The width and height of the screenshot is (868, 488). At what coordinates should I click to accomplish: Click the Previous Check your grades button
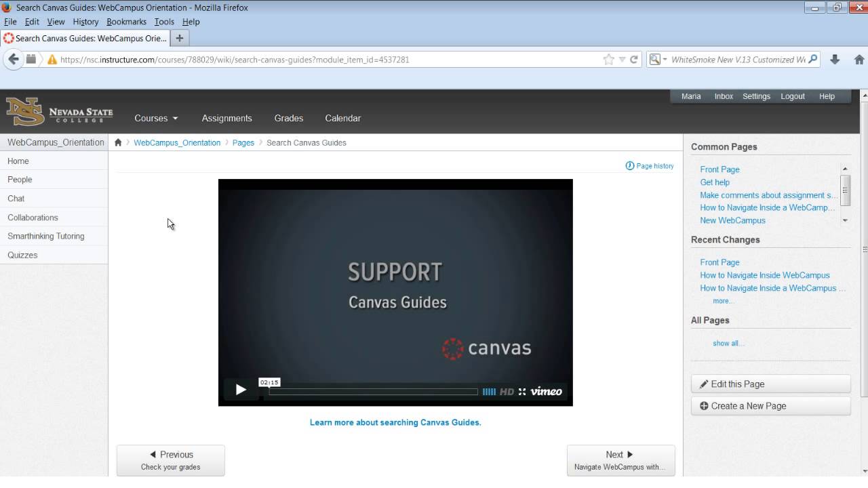(x=171, y=460)
